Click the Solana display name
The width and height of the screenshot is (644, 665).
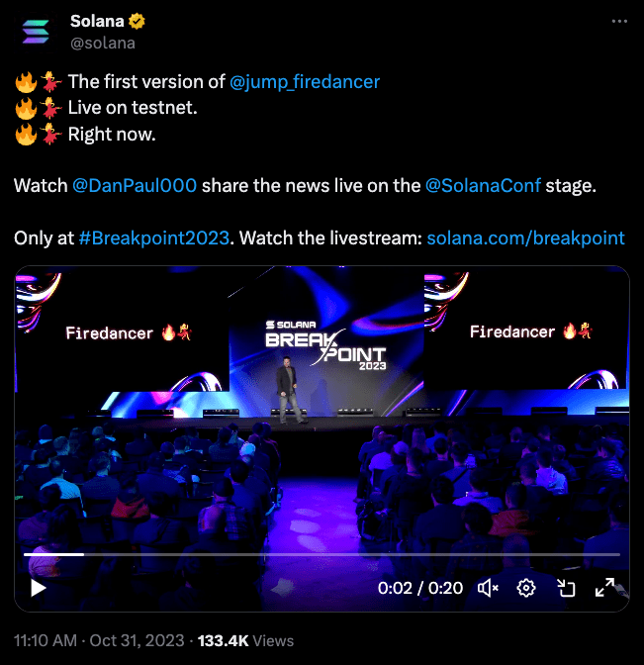pos(97,21)
